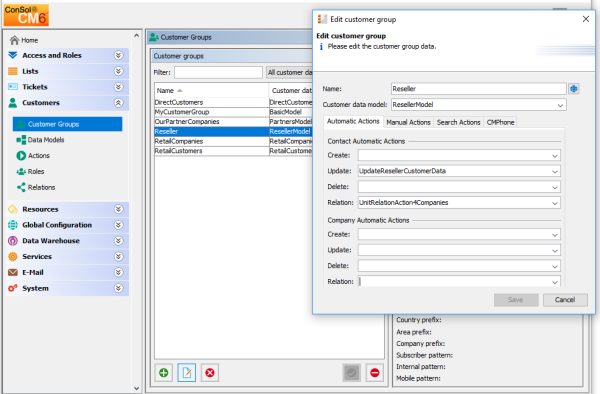
Task: Click the Resources section icon
Action: click(13, 209)
